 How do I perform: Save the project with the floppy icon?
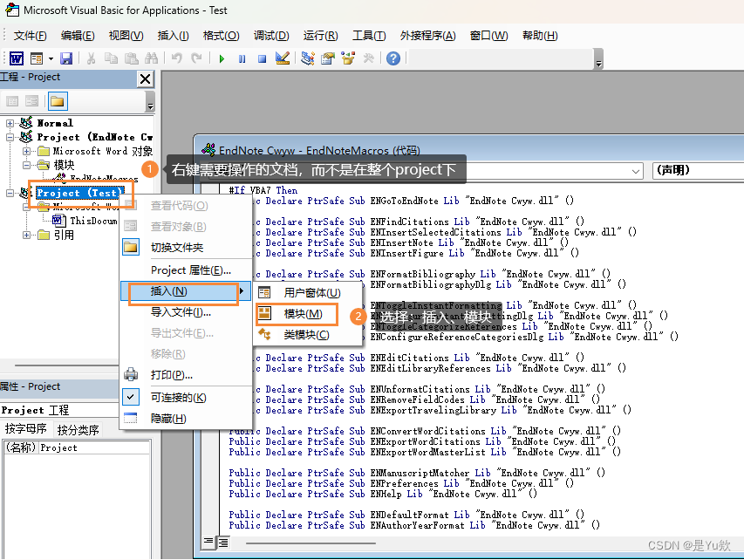tap(66, 58)
